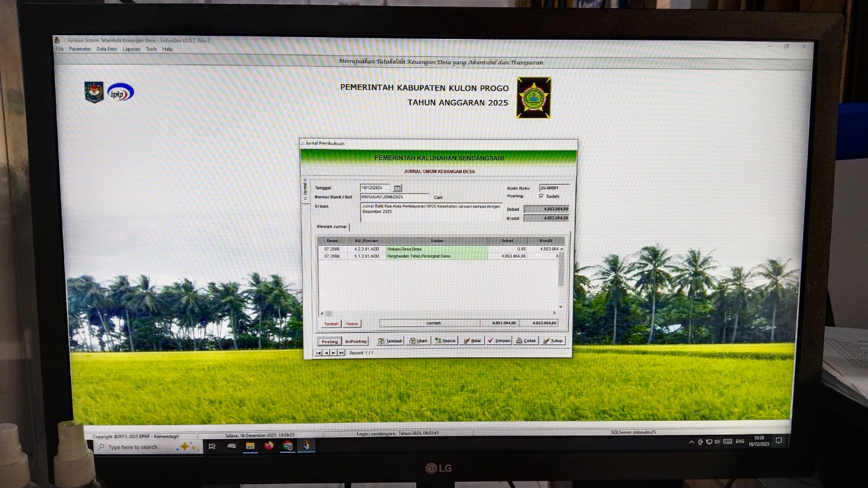Image resolution: width=868 pixels, height=488 pixels.
Task: Close the form with Tutup button
Action: pos(553,341)
